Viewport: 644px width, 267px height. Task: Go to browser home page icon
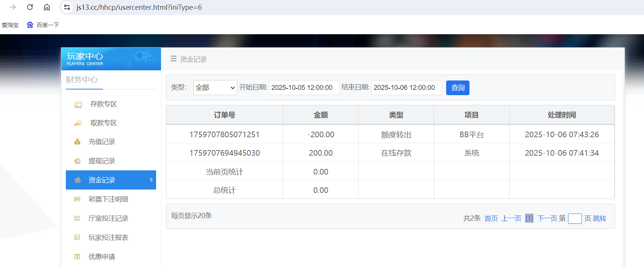pyautogui.click(x=47, y=7)
